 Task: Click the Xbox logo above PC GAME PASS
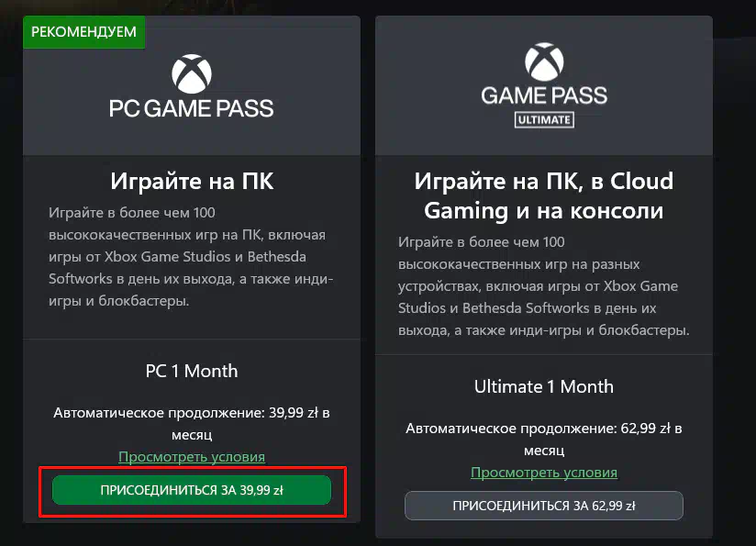click(192, 73)
